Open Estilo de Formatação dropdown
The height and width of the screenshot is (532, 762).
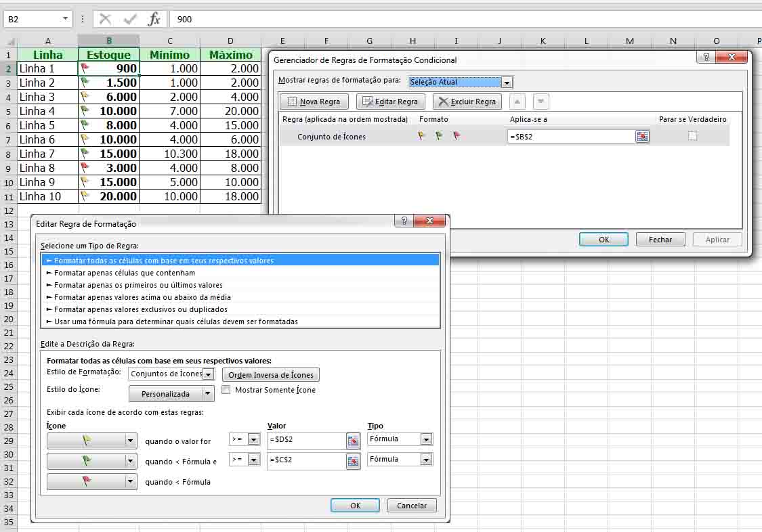(x=208, y=374)
